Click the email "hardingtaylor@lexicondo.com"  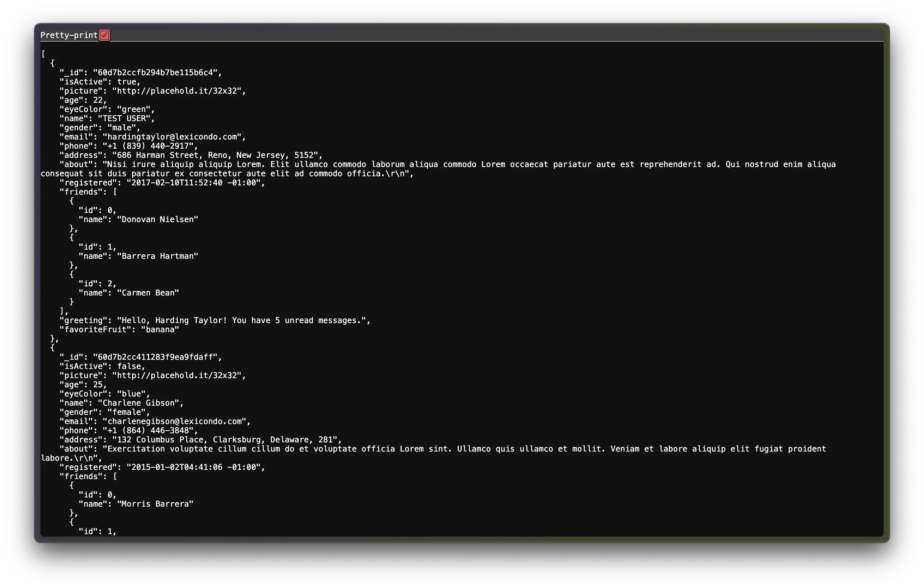click(x=172, y=137)
